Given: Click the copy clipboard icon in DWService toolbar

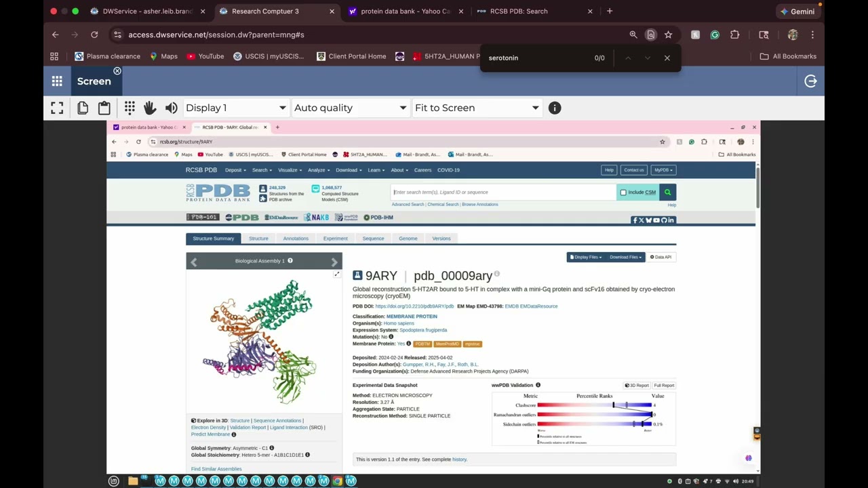Looking at the screenshot, I should 83,108.
